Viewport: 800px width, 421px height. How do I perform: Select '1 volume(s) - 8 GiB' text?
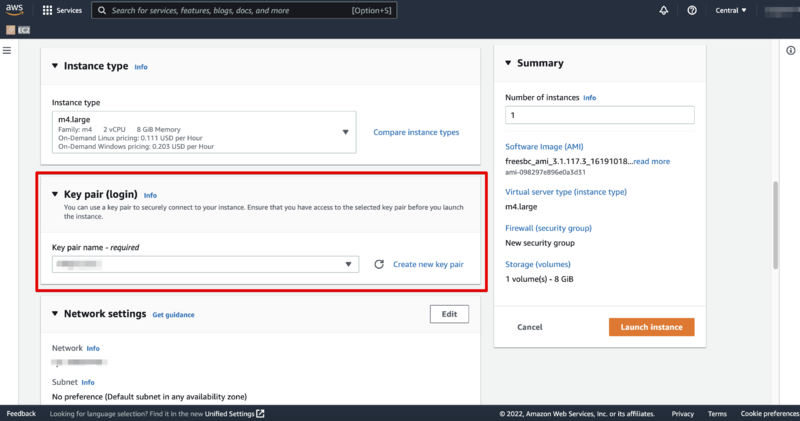click(539, 279)
